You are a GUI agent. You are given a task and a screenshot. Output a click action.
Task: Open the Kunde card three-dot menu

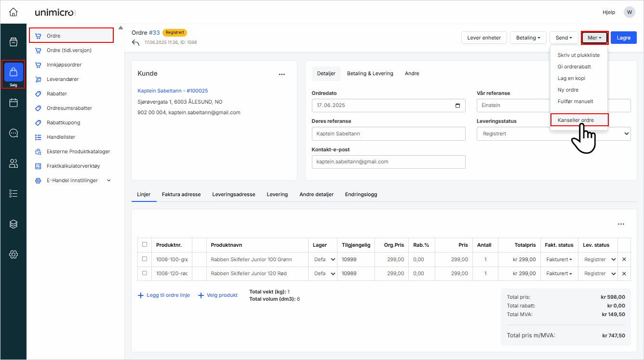tap(282, 74)
